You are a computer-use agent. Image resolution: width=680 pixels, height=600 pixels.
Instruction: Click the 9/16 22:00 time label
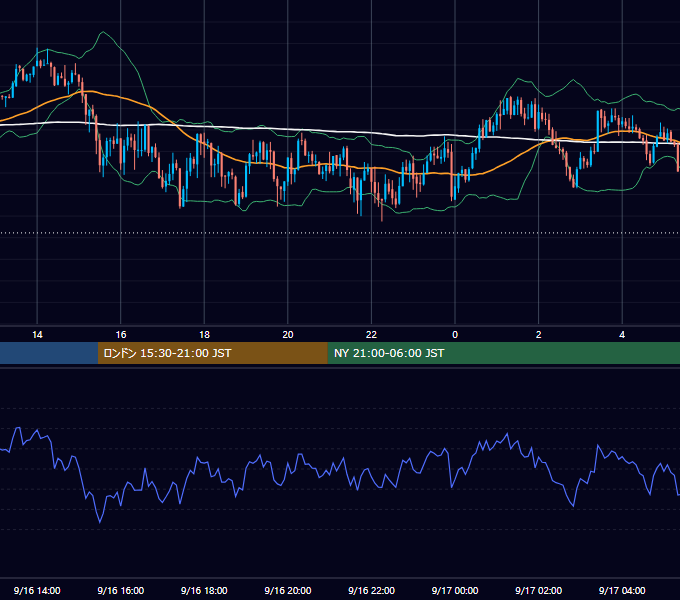[371, 590]
